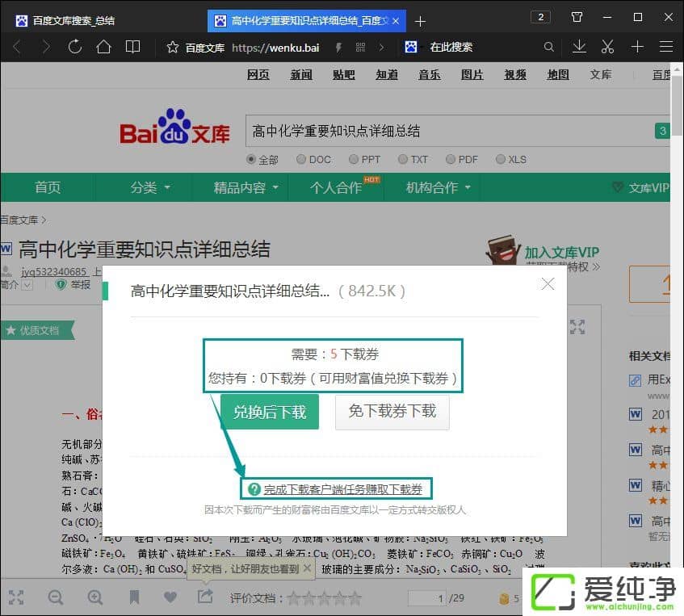Switch to the 百度文库搜索_总结 tab
The width and height of the screenshot is (684, 616).
[x=73, y=20]
